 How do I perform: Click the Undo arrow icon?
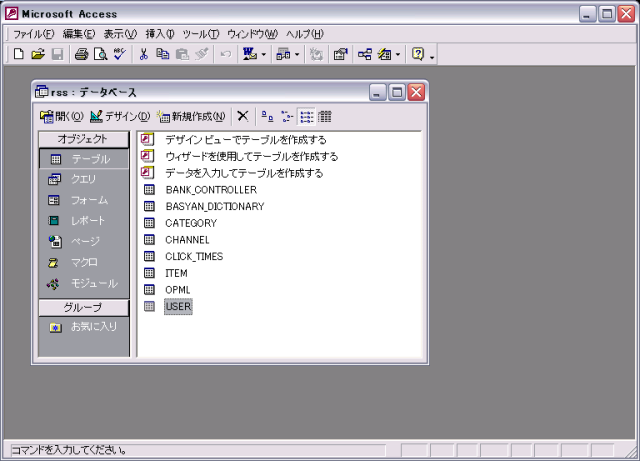click(x=226, y=54)
